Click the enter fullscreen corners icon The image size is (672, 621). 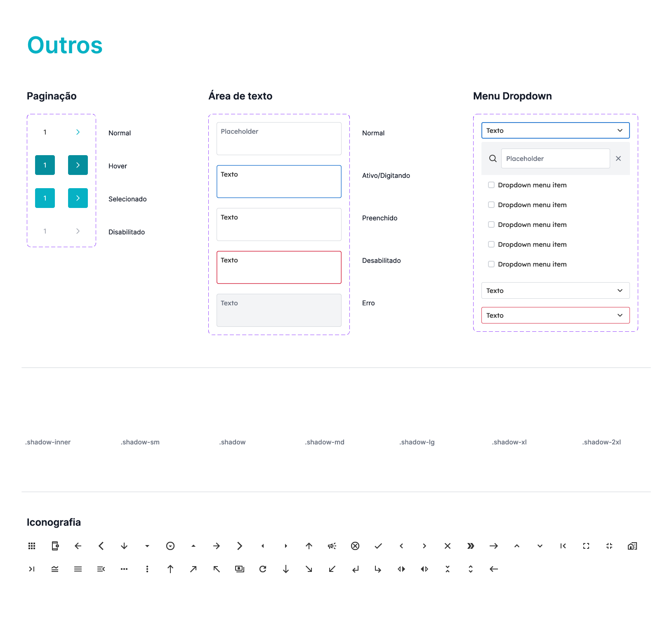point(586,546)
